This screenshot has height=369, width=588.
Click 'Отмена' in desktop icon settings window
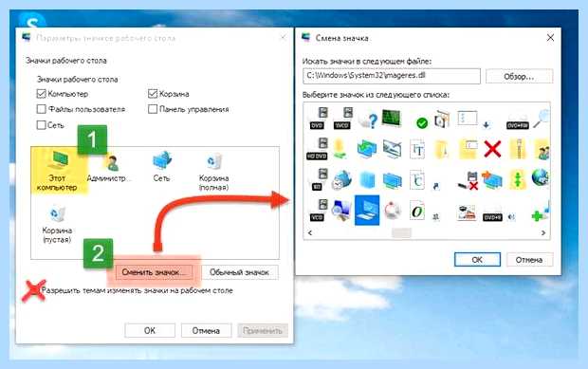click(x=206, y=330)
